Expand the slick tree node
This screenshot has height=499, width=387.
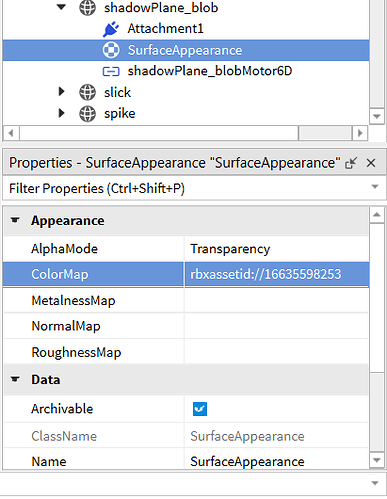point(61,91)
